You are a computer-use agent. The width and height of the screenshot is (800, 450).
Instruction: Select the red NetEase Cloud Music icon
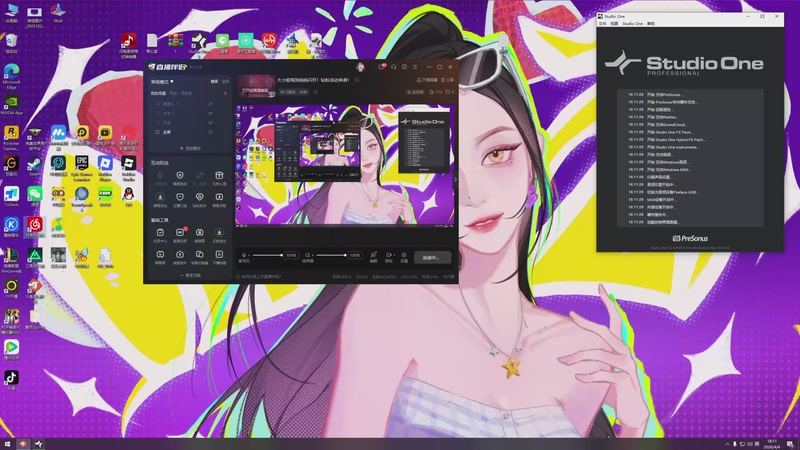(x=35, y=228)
